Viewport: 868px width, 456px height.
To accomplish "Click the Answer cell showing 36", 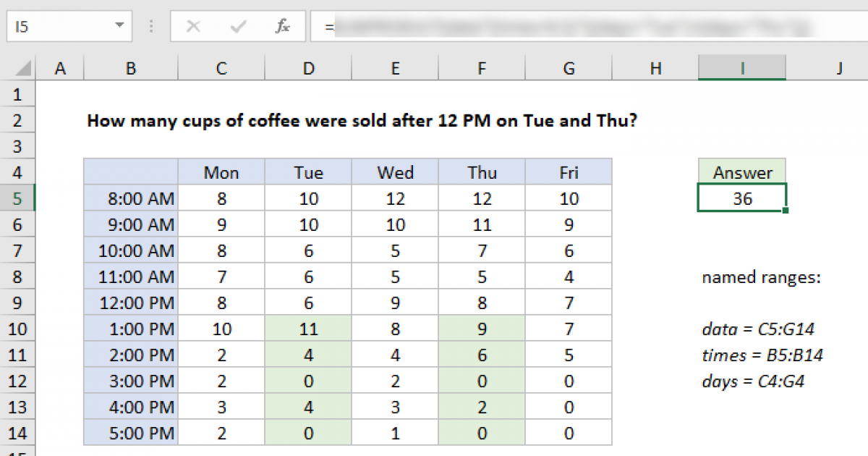I will 742,198.
